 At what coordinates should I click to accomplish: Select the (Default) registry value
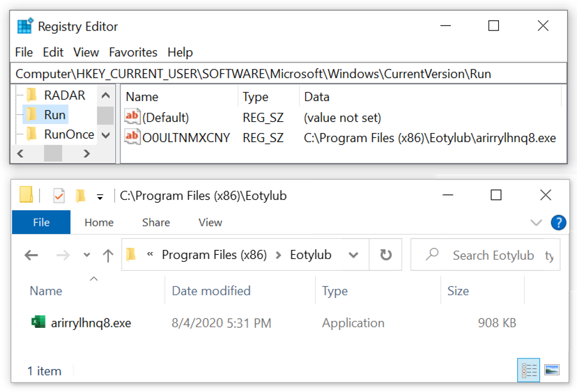166,118
